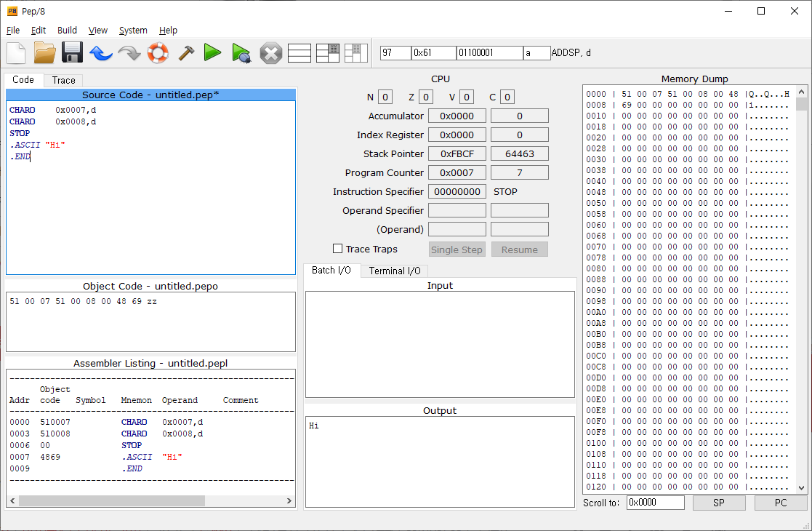Click in the Output pane showing Hi

point(440,462)
